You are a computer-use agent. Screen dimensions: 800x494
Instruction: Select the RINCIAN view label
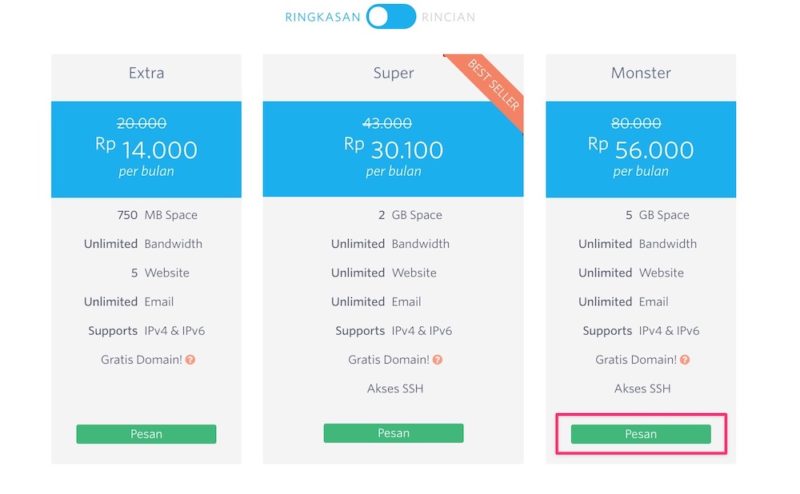coord(448,17)
